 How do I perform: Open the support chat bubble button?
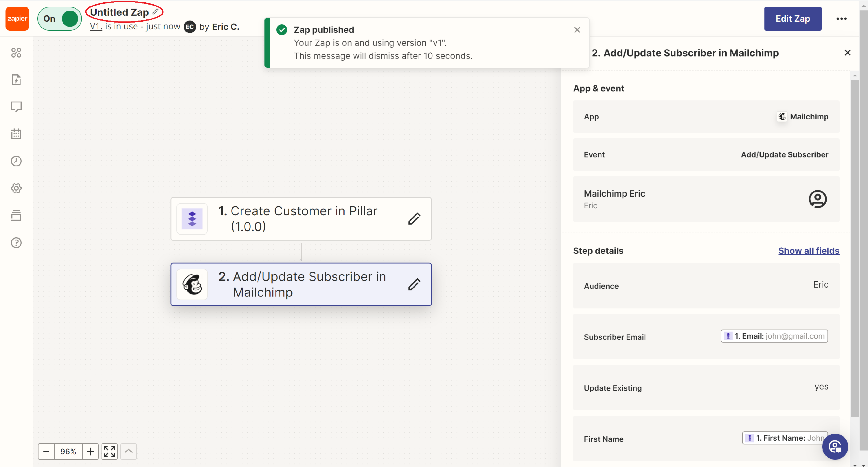(x=835, y=446)
